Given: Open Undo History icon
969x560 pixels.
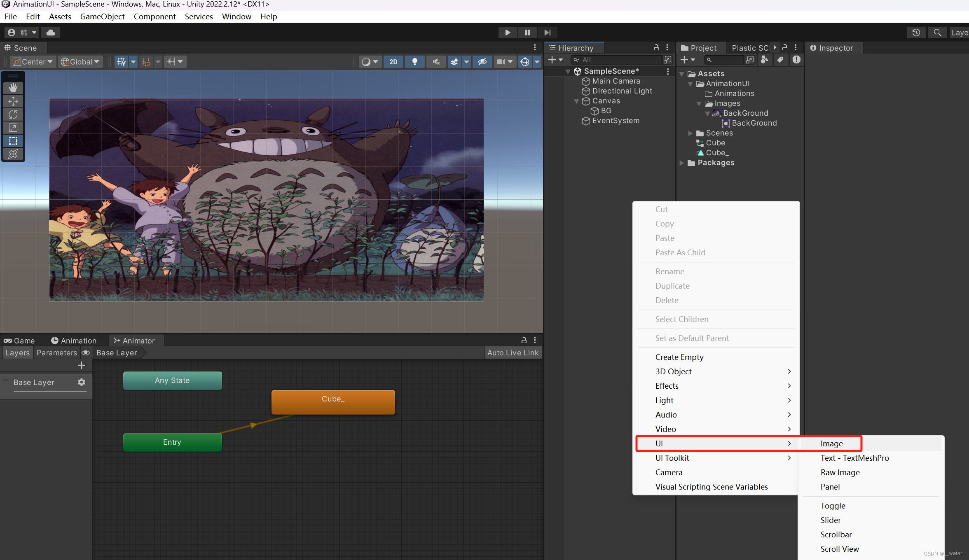Looking at the screenshot, I should [916, 33].
